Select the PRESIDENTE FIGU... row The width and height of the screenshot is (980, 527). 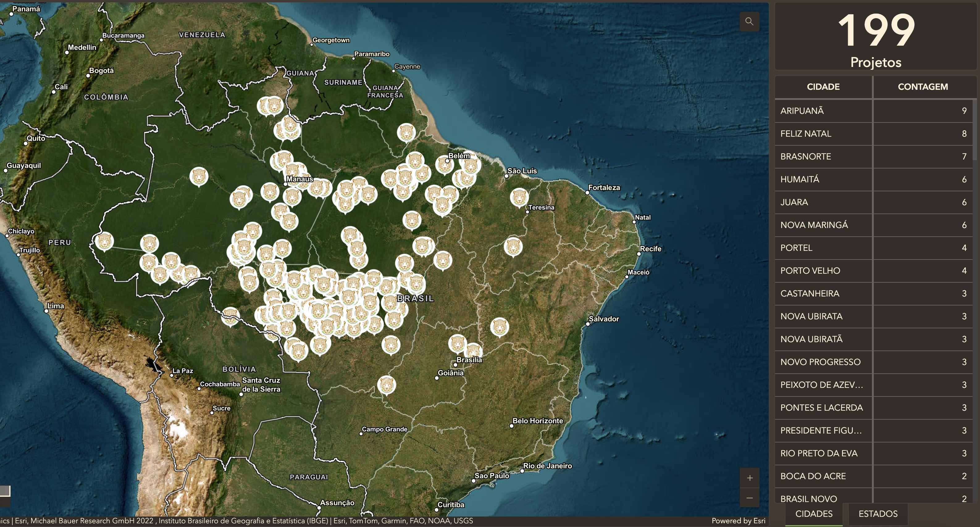(x=874, y=430)
